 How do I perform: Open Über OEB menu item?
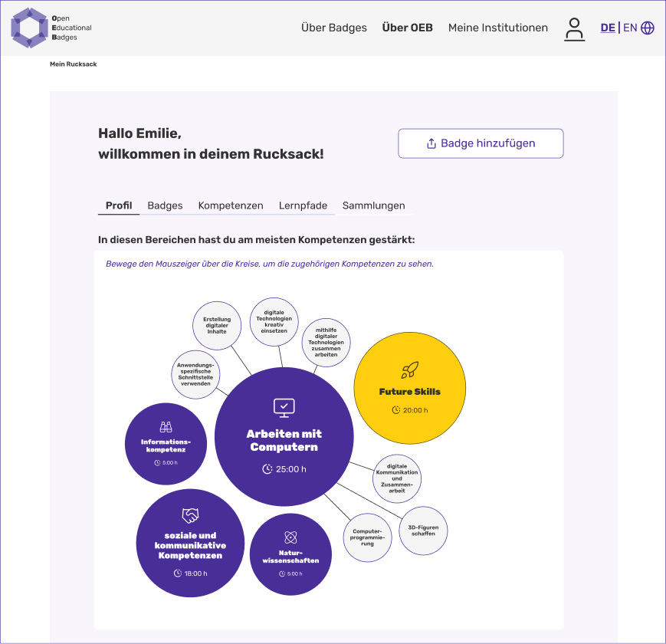coord(407,28)
